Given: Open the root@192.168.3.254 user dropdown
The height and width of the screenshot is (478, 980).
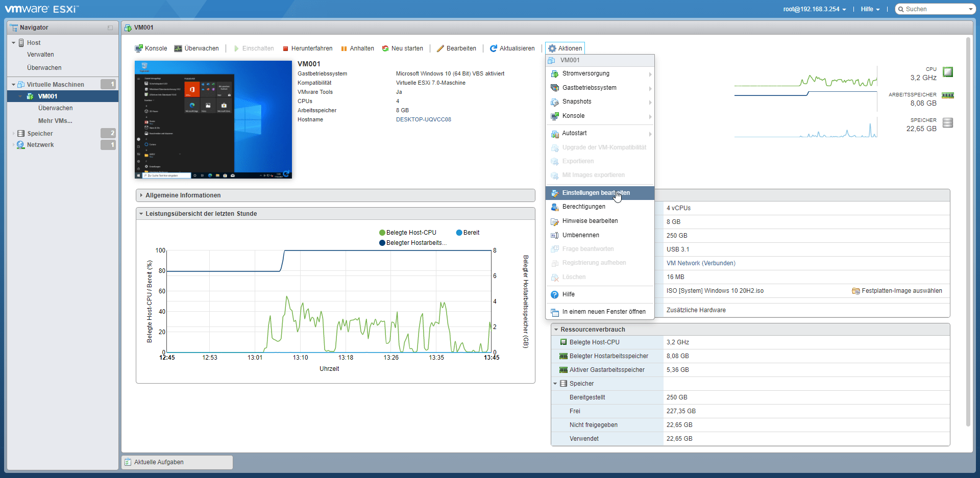Looking at the screenshot, I should tap(814, 9).
